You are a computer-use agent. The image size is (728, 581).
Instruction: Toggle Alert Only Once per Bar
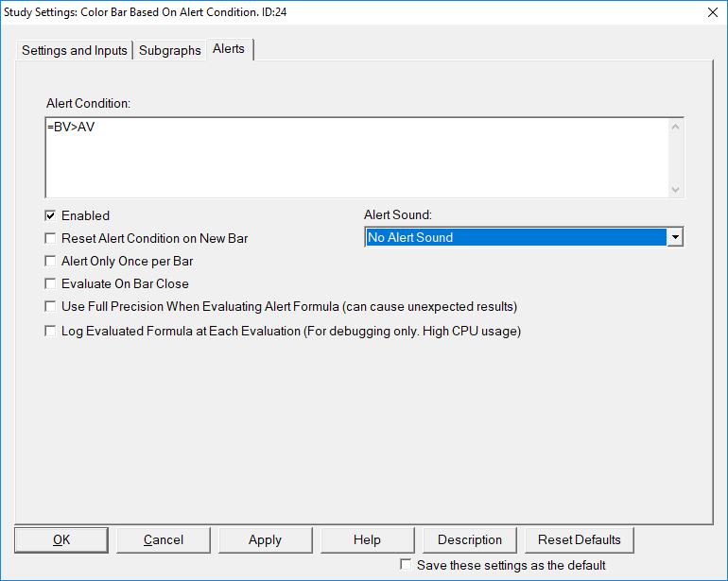tap(50, 261)
